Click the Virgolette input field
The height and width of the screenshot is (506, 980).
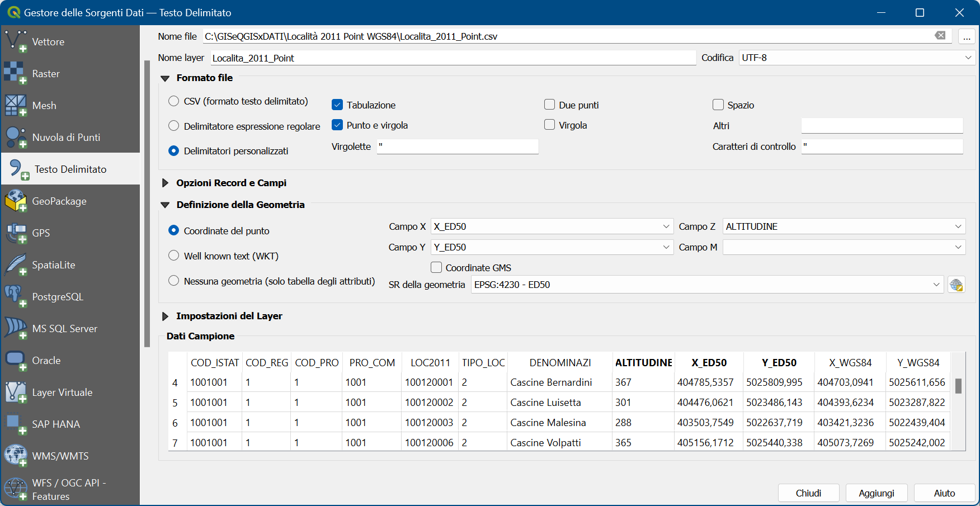tap(458, 146)
